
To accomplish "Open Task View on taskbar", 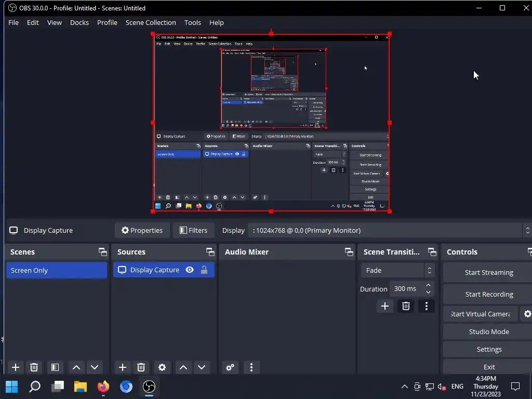I will (58, 387).
